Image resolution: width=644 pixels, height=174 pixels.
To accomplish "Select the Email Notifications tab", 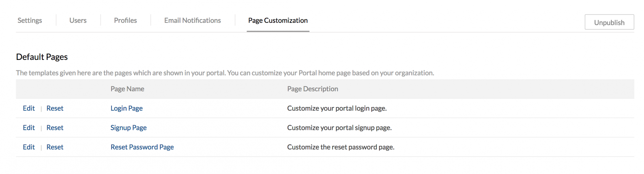I will pos(193,20).
